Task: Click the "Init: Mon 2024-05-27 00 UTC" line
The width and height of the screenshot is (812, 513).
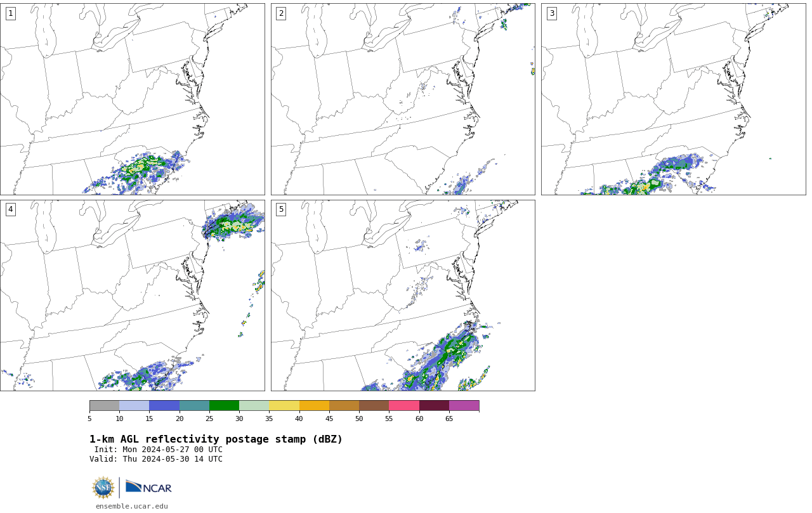Action: (x=159, y=450)
